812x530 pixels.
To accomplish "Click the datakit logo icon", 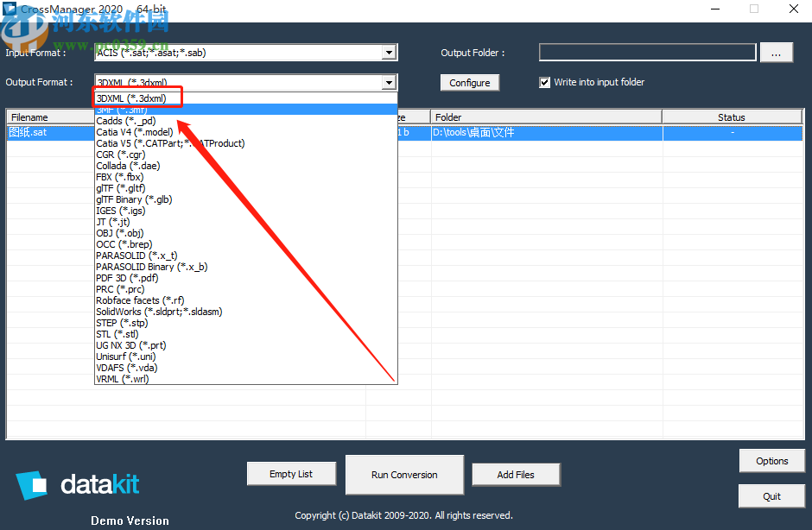I will [31, 486].
